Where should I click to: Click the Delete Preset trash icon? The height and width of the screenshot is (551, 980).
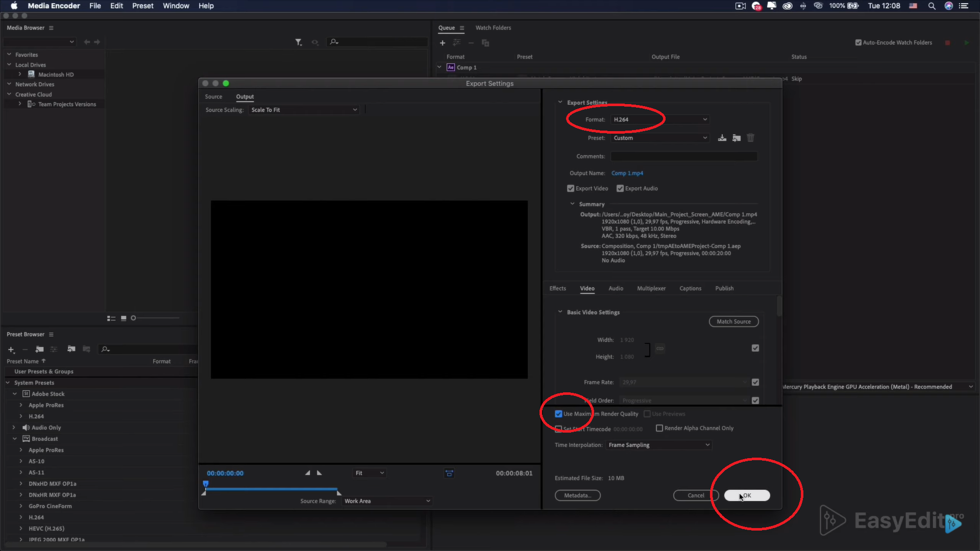point(750,138)
